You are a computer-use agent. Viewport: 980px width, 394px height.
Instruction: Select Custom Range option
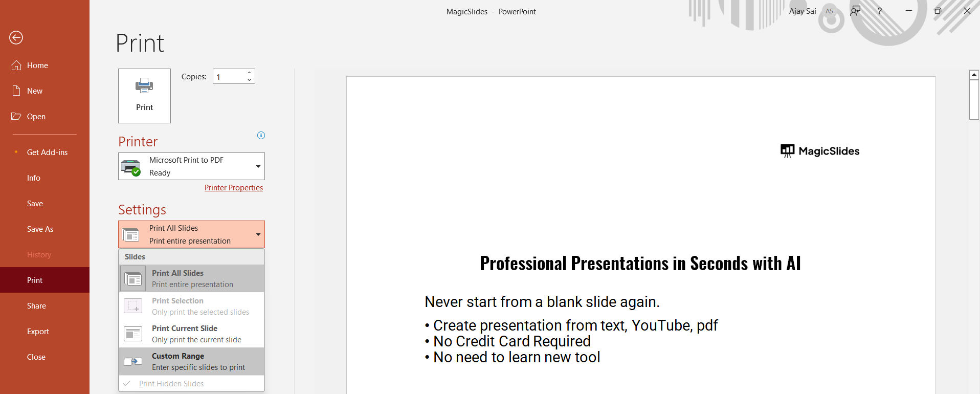[x=192, y=361]
